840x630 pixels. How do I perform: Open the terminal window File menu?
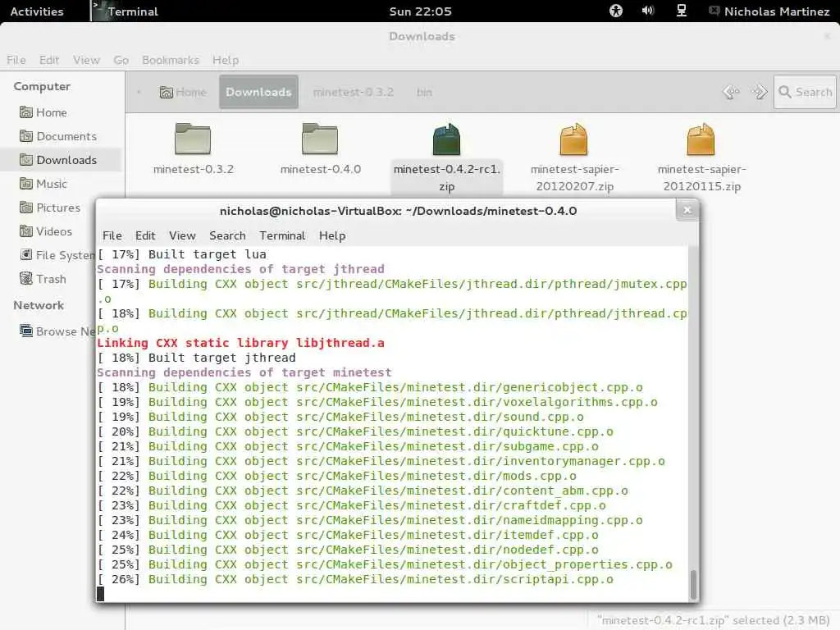pos(112,235)
